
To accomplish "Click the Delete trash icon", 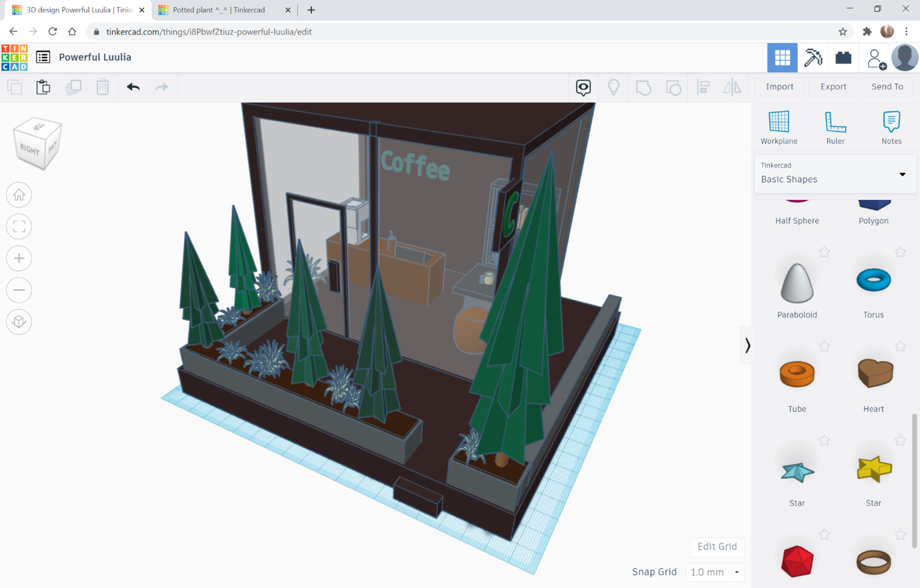I will (x=102, y=87).
